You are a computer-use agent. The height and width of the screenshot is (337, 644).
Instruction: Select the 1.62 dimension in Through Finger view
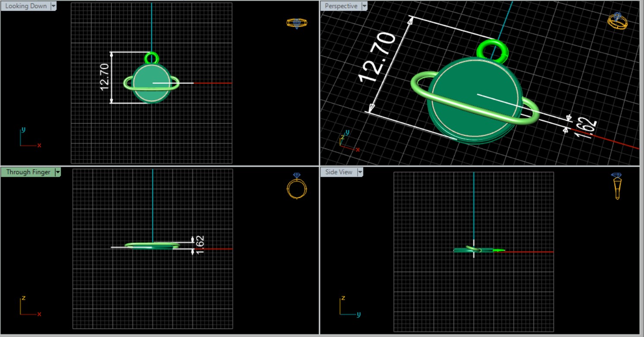(x=200, y=245)
